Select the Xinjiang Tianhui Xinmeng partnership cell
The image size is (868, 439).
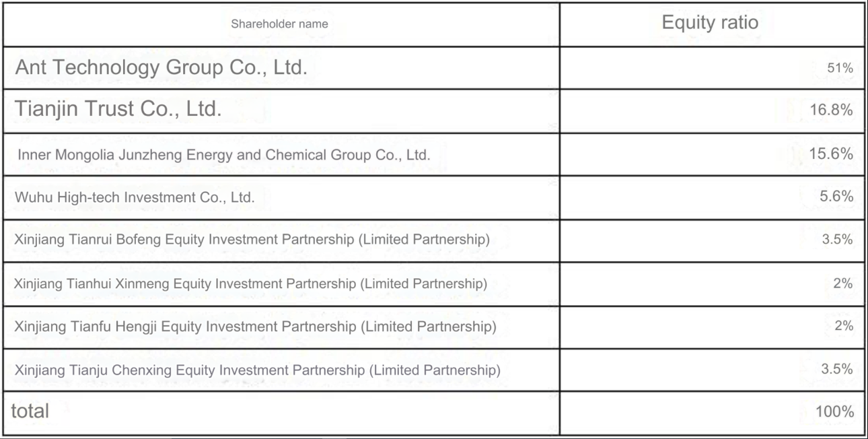tap(250, 283)
